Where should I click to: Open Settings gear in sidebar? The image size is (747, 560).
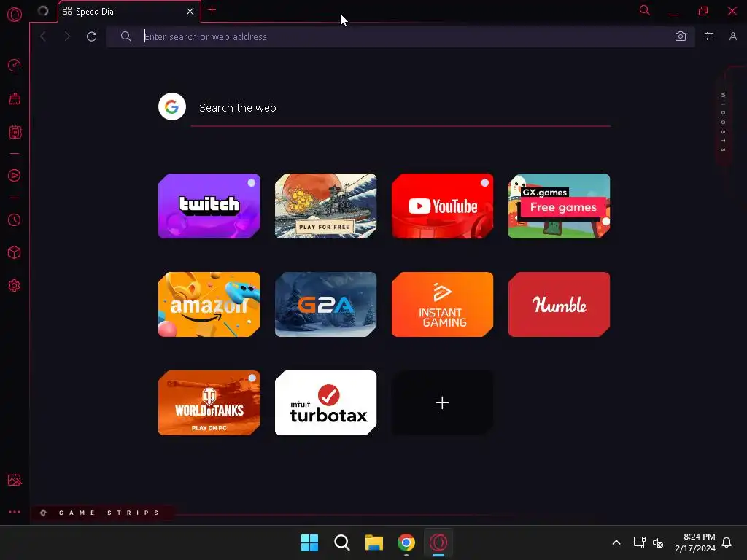(15, 285)
